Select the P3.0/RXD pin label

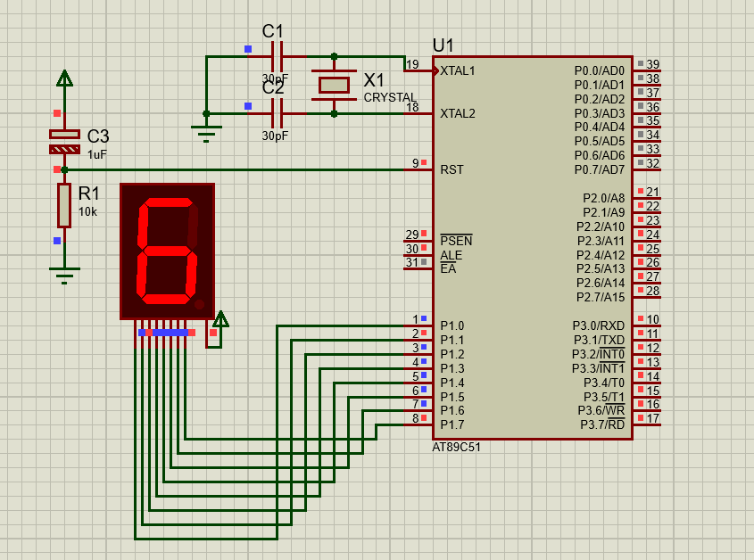point(598,325)
